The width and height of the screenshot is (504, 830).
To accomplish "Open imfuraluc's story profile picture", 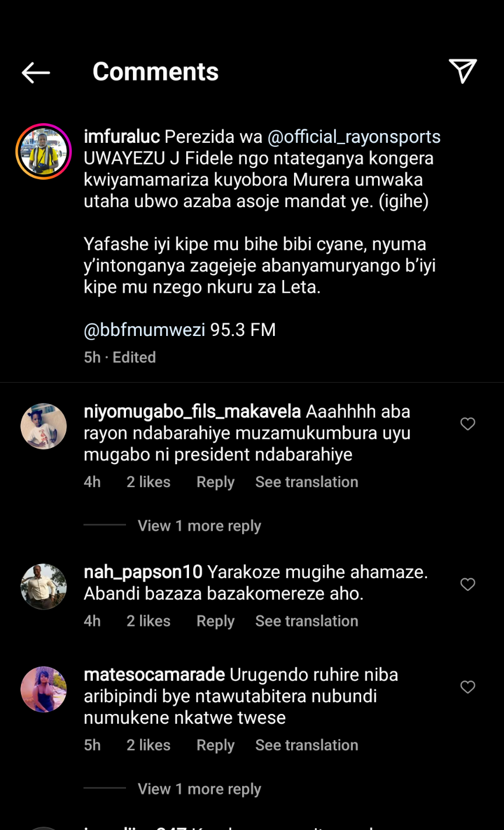I will (x=44, y=151).
